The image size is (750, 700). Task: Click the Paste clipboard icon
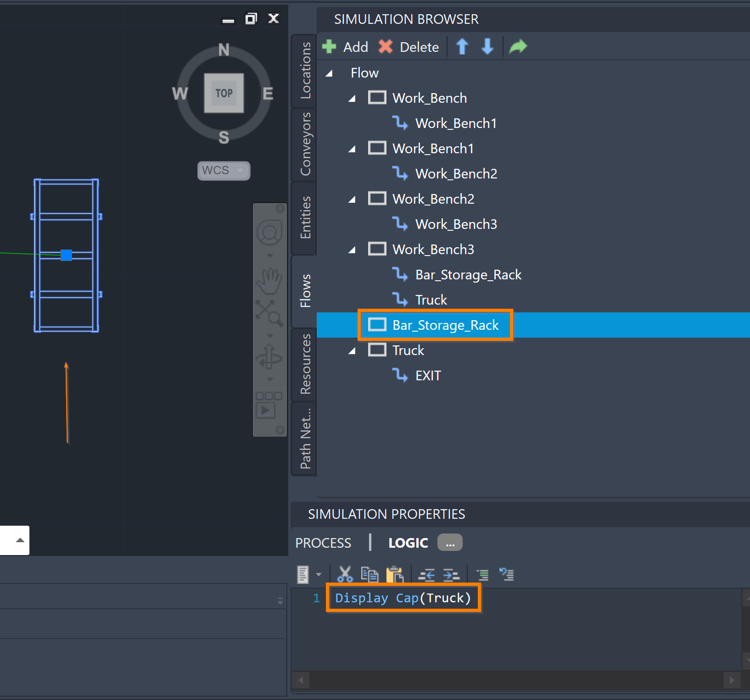(x=395, y=574)
